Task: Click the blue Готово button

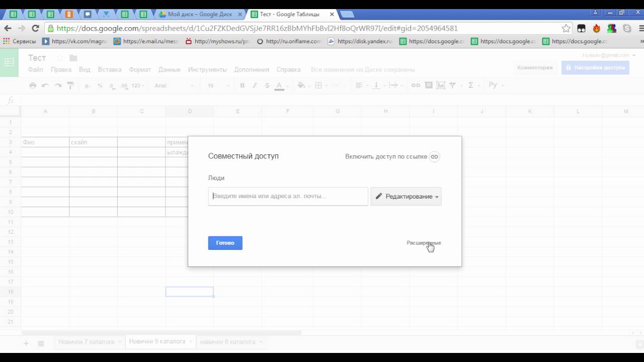Action: click(225, 243)
